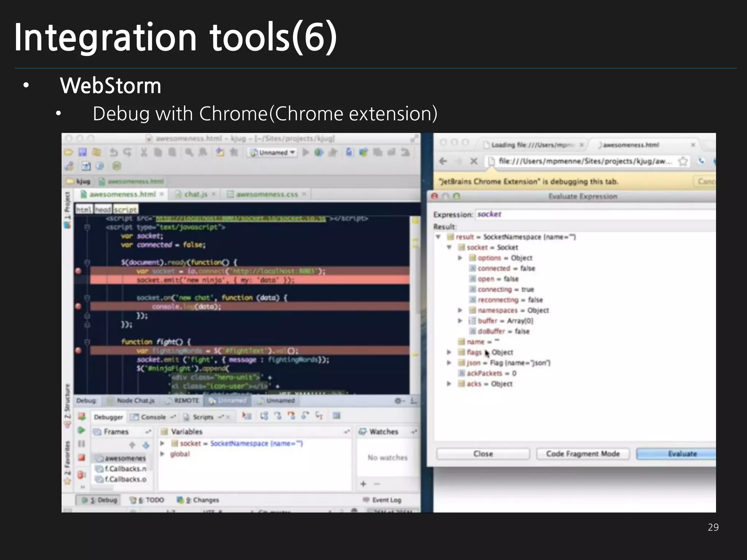Click the bookmark star in Chrome

683,161
